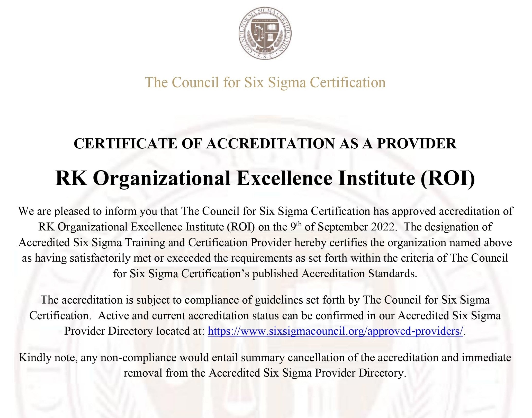
Task: Click the line "as having satisfactorily met or exceeded"
Action: click(x=265, y=258)
